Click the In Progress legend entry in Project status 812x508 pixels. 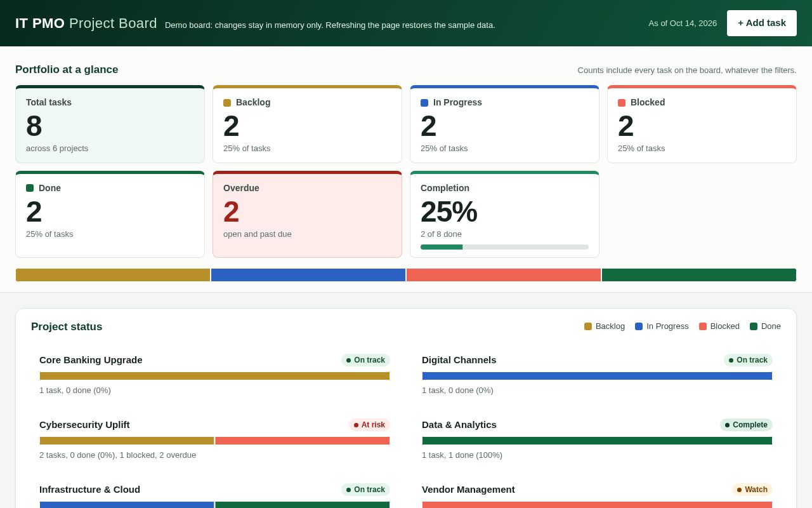click(662, 326)
